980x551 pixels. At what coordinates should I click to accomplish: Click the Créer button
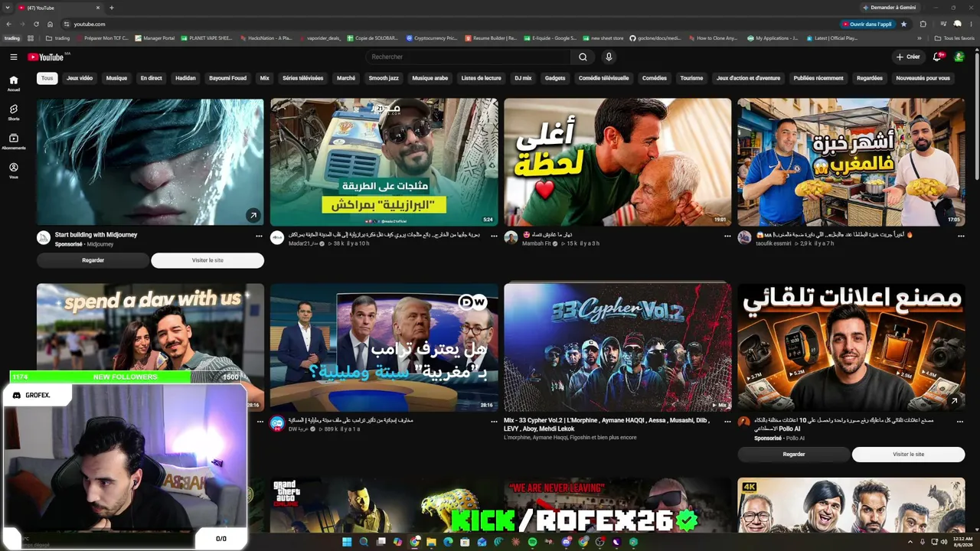pyautogui.click(x=908, y=57)
